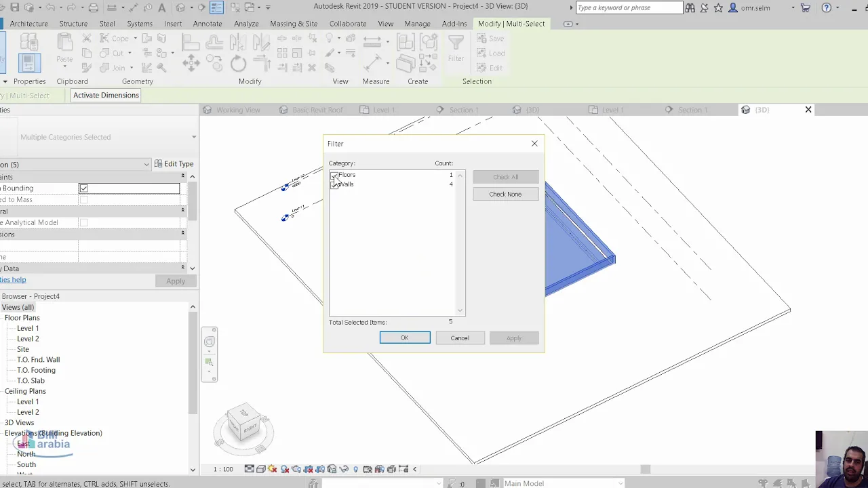The width and height of the screenshot is (868, 488).
Task: Open the Massing & Site ribbon tab
Action: point(294,24)
